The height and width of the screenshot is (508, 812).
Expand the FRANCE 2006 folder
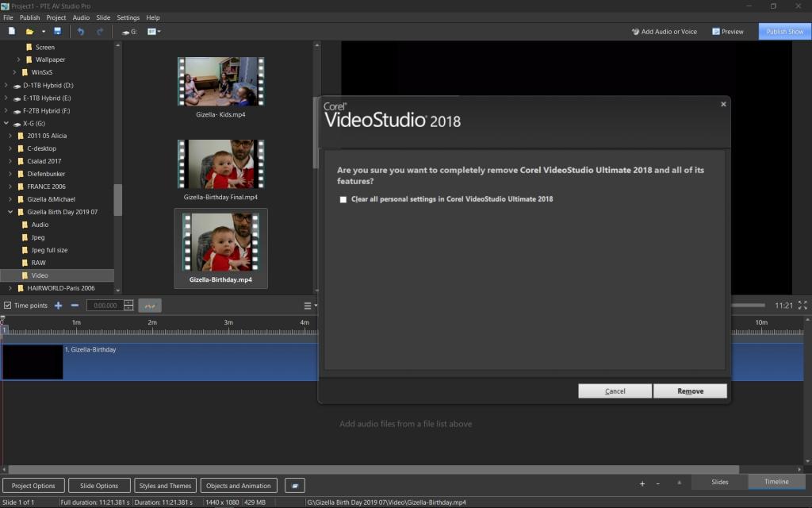[10, 187]
